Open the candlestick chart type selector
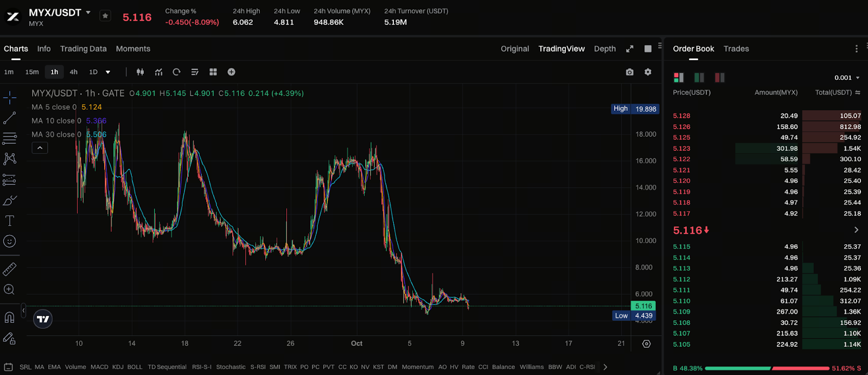This screenshot has width=868, height=375. point(140,72)
